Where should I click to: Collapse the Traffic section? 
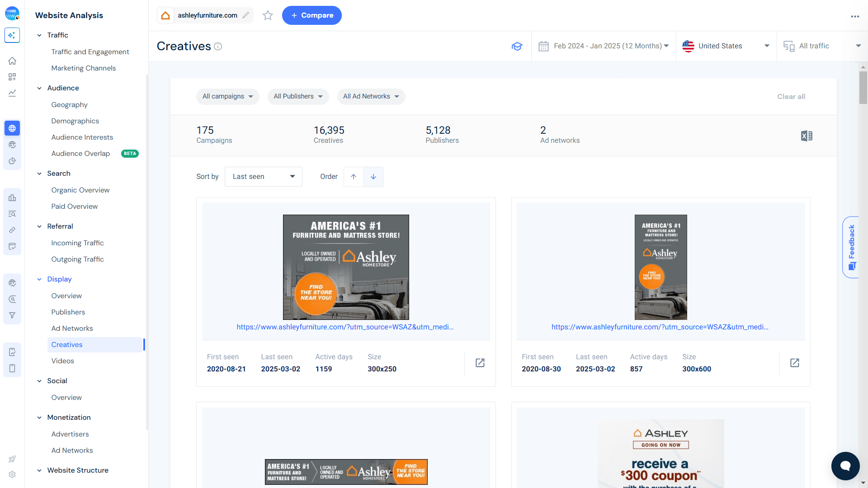(39, 35)
